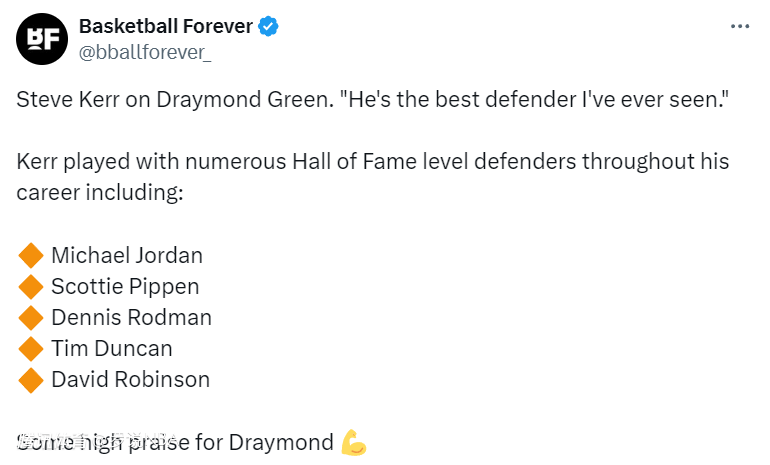Screen dimensions: 770x465
Task: Click the orange diamond beside Tim Duncan
Action: click(31, 349)
